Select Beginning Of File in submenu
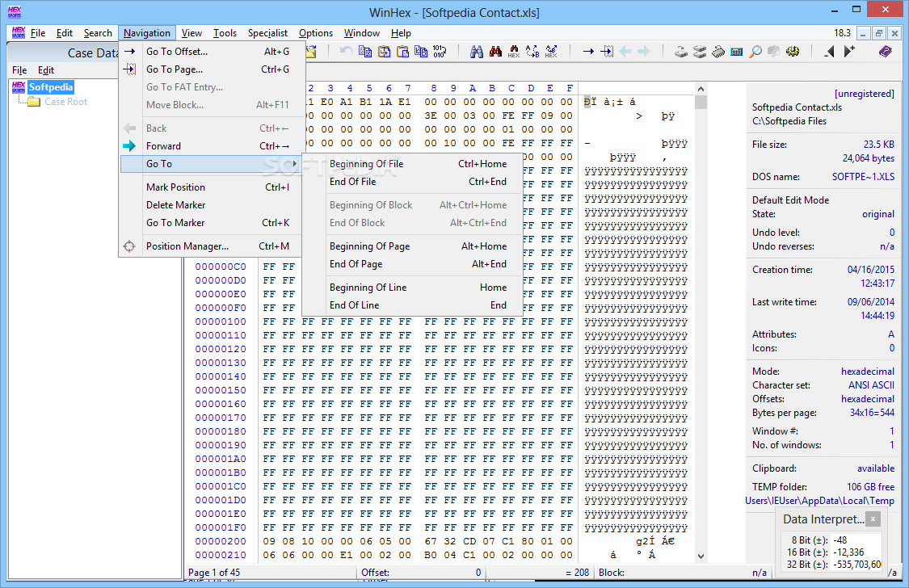909x588 pixels. (x=412, y=164)
